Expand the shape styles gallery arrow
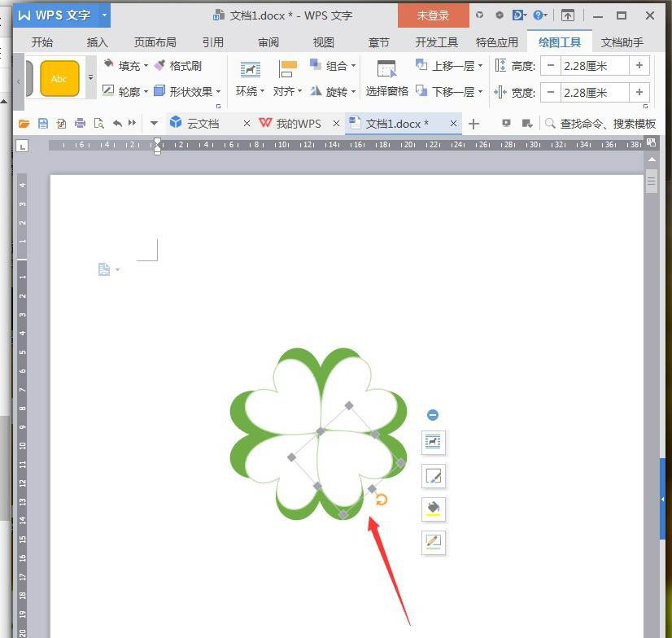Viewport: 672px width, 638px height. (91, 77)
